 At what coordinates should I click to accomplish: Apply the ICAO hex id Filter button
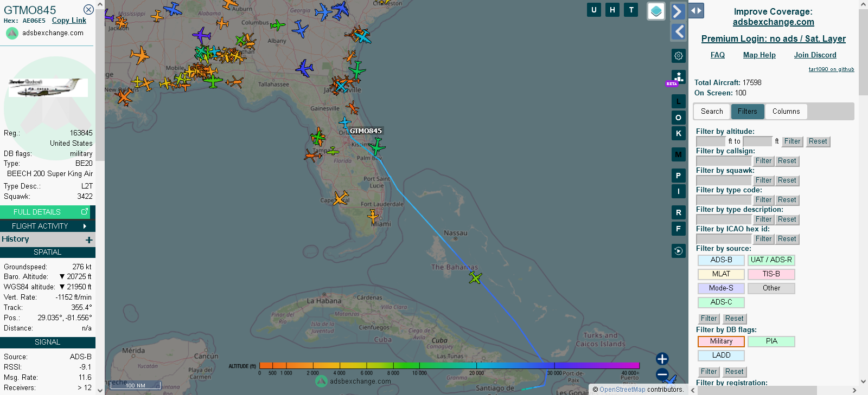(x=764, y=239)
